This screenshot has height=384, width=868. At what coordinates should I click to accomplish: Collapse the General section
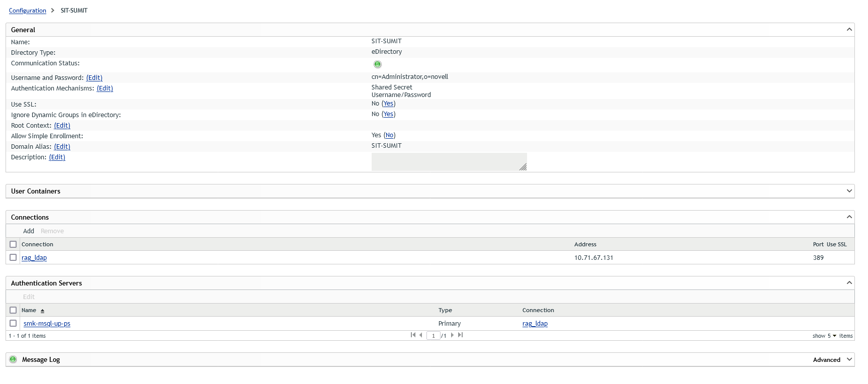(849, 30)
